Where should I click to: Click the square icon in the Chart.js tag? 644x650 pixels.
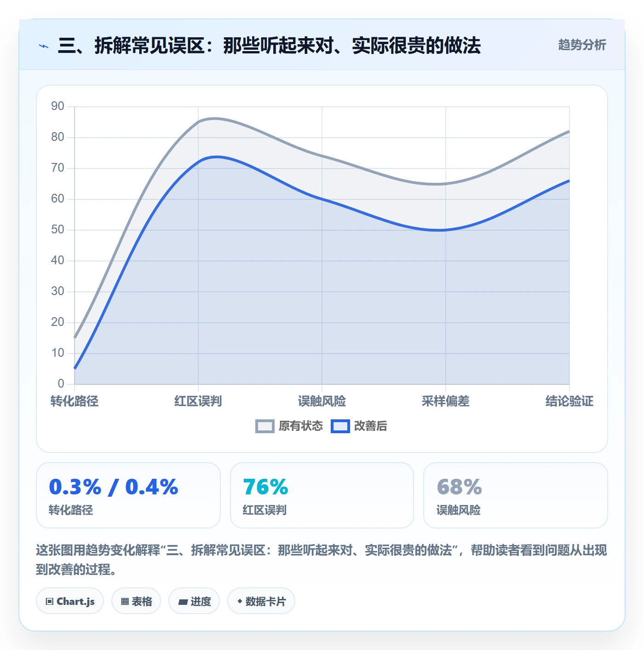pos(50,602)
